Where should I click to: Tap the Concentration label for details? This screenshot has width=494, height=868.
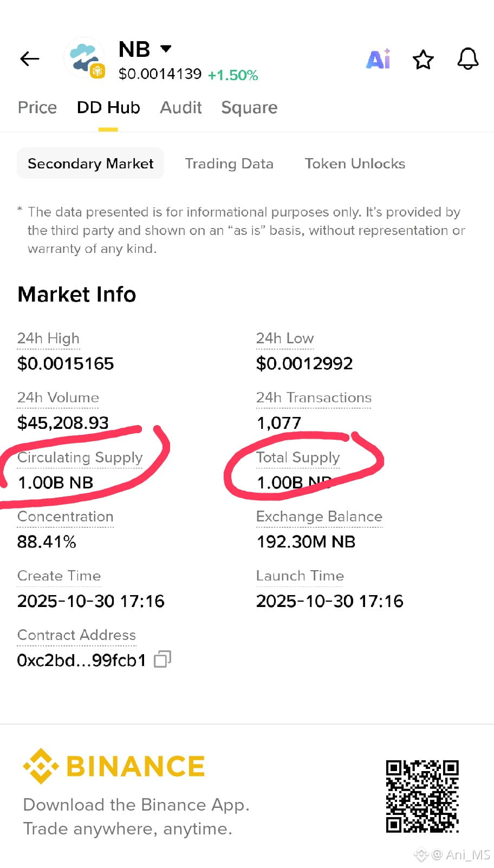point(66,517)
